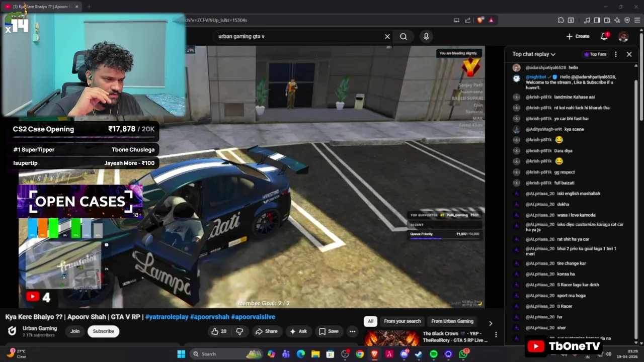The width and height of the screenshot is (644, 362).
Task: Open the Windows Start menu
Action: [x=181, y=354]
